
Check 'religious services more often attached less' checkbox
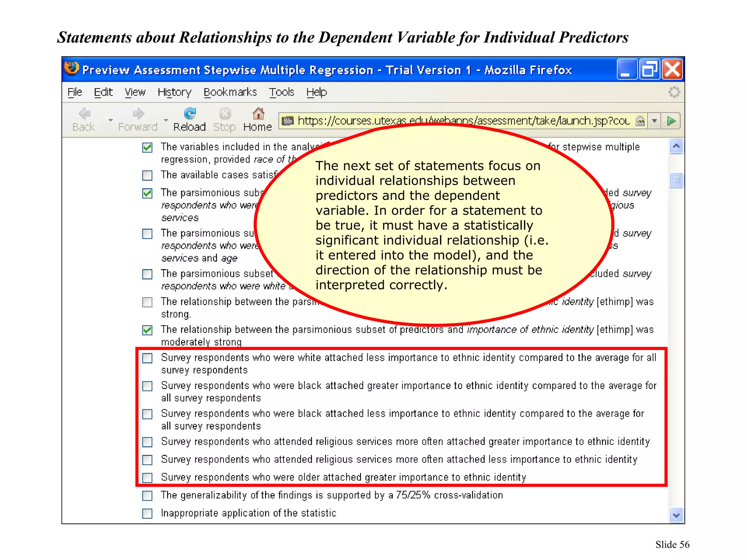(147, 460)
